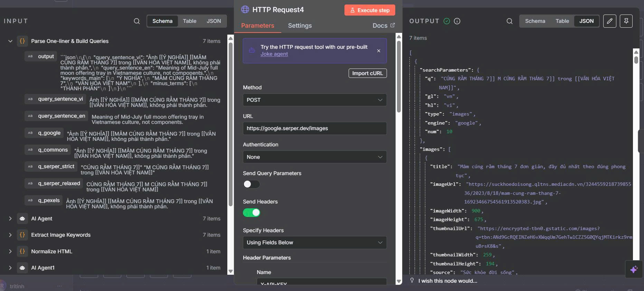Viewport: 644px width, 291px height.
Task: Click the HTTP Request4 node title
Action: (278, 10)
